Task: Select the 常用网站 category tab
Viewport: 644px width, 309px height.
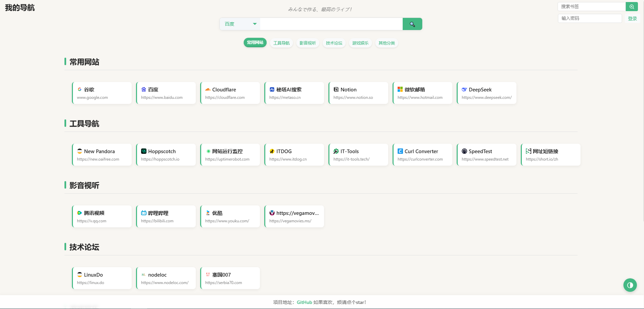Action: click(255, 43)
